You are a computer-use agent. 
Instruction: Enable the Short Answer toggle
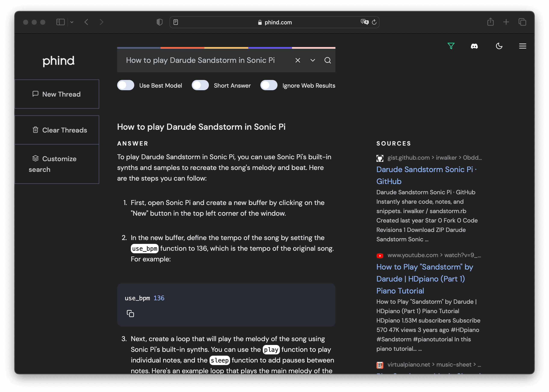[x=199, y=85]
